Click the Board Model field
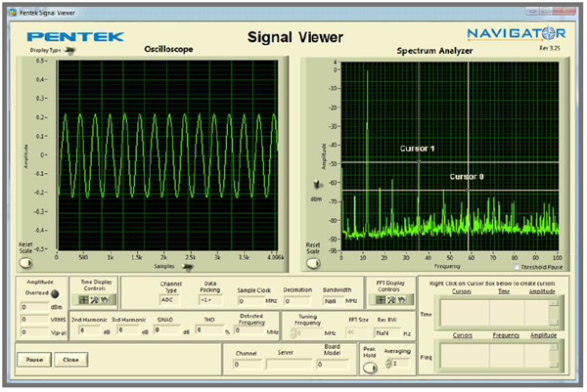587x392 pixels. click(333, 365)
